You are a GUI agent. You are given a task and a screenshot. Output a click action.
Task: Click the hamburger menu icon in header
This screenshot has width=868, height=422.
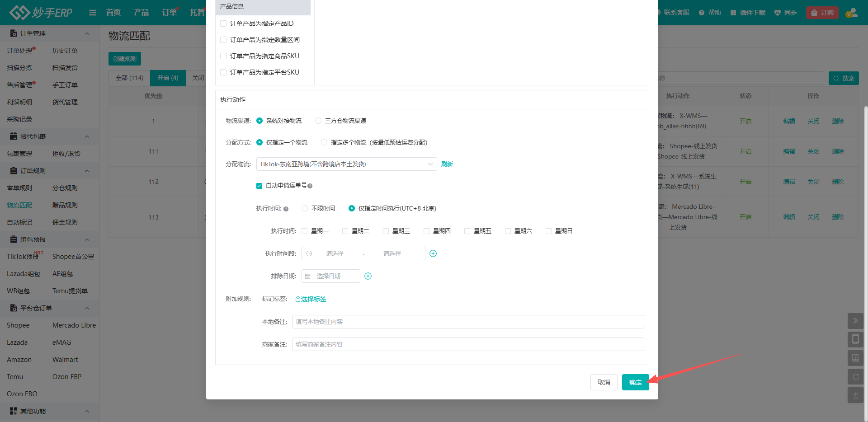tap(93, 13)
